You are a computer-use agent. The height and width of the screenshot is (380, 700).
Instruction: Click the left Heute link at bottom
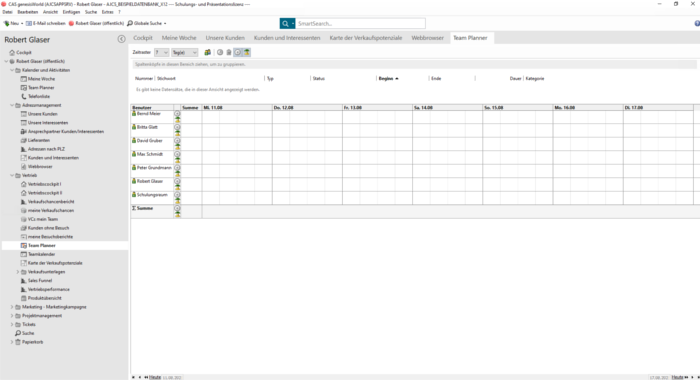tap(155, 377)
